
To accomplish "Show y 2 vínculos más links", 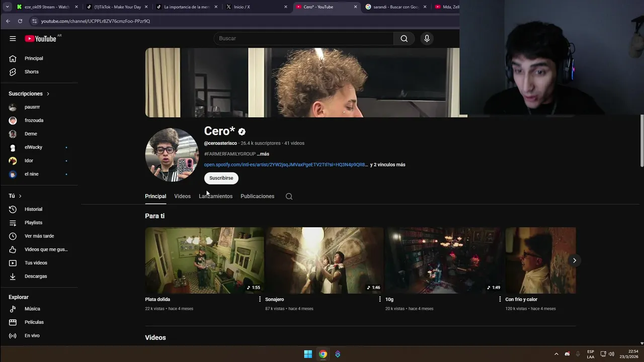I will [387, 164].
